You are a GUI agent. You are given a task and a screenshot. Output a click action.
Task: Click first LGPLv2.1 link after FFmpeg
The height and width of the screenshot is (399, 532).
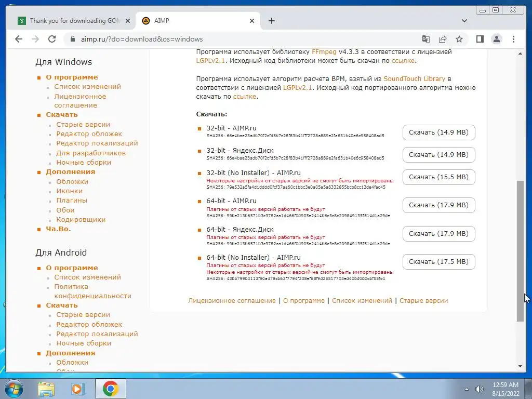210,61
